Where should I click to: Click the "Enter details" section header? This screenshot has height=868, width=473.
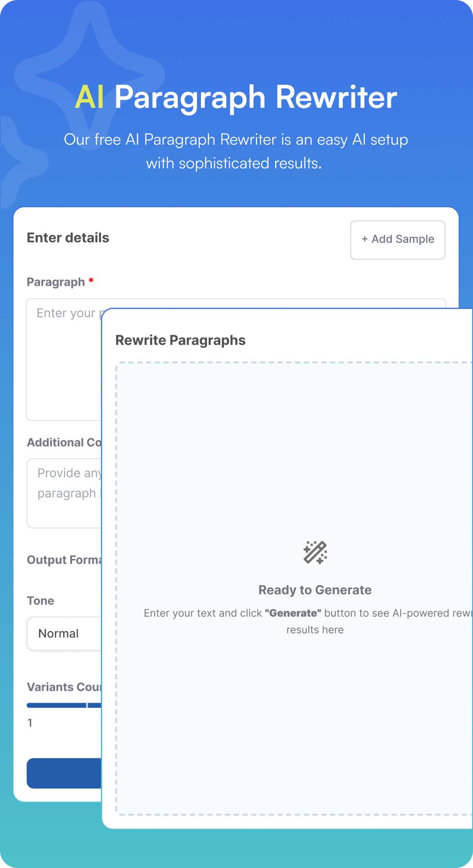point(68,238)
